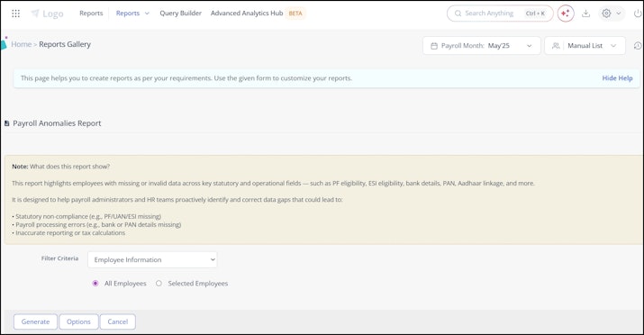Click the calendar icon beside Payroll Month
This screenshot has height=335, width=644.
click(x=434, y=46)
